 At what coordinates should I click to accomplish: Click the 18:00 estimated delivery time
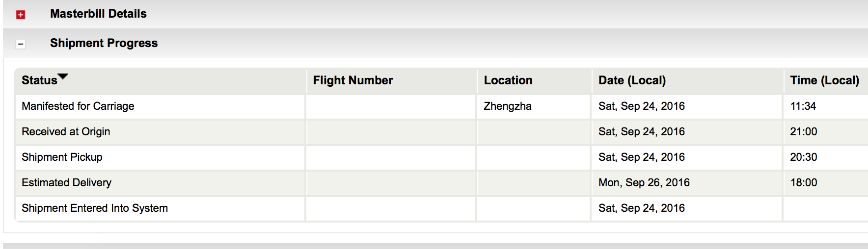(x=804, y=183)
